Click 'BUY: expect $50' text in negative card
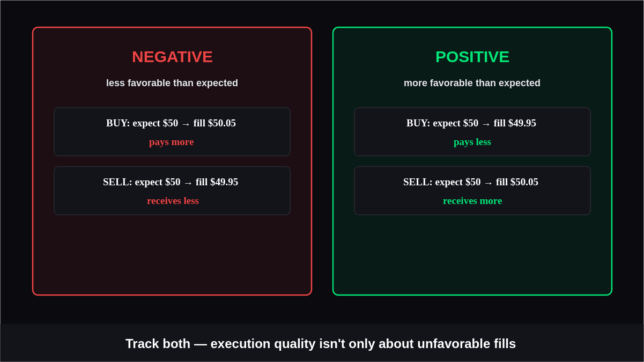 pyautogui.click(x=142, y=123)
